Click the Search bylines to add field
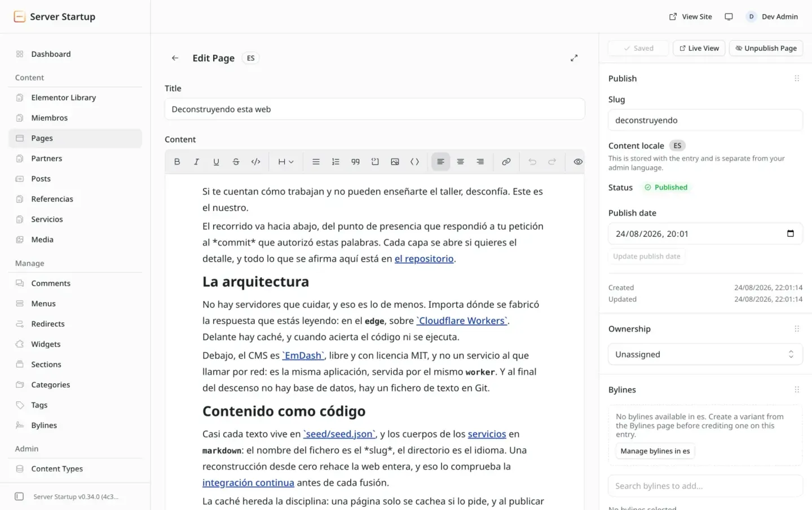 click(705, 486)
